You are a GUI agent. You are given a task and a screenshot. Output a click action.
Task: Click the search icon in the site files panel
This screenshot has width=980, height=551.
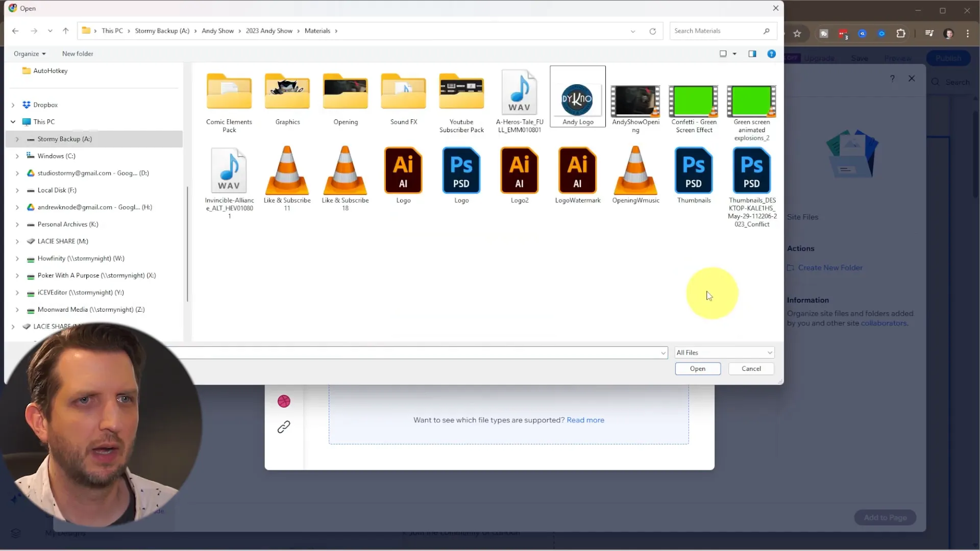(x=935, y=82)
